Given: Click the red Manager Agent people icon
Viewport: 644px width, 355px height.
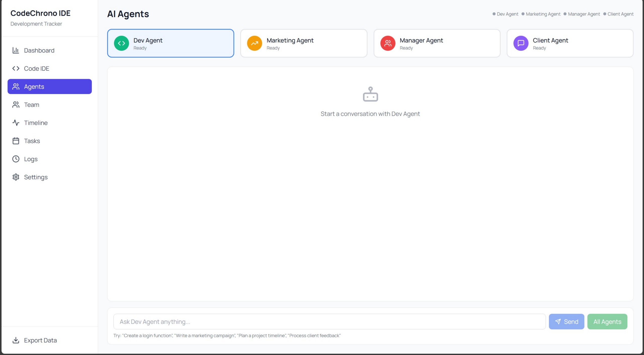Looking at the screenshot, I should 388,43.
